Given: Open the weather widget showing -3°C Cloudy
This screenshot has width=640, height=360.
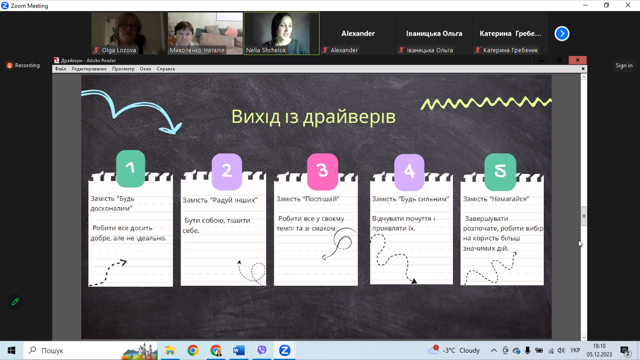Looking at the screenshot, I should click(x=454, y=350).
